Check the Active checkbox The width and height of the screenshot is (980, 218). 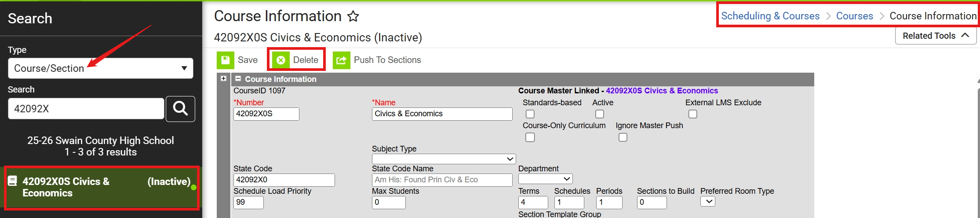(599, 114)
